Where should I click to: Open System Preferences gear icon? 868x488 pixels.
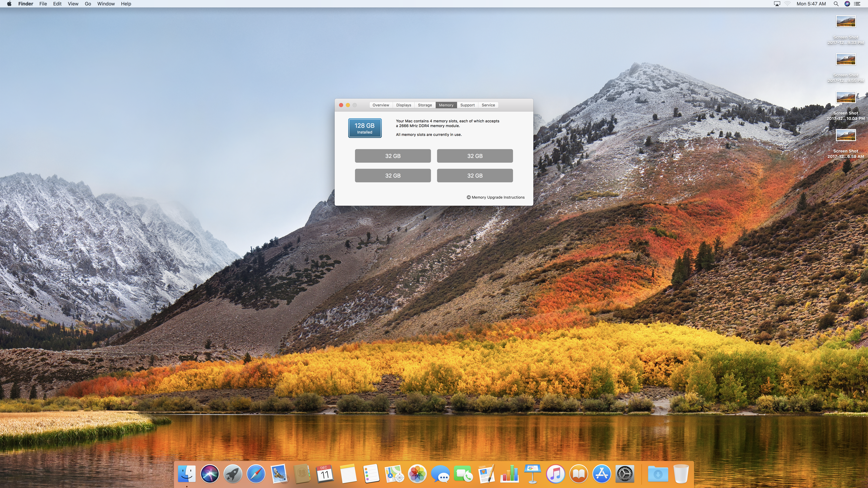click(625, 474)
